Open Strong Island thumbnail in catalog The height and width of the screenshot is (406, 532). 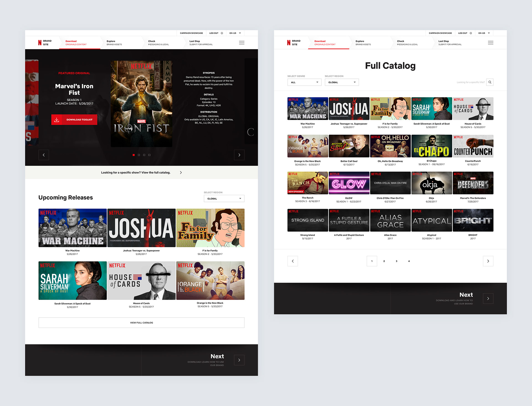tap(308, 220)
